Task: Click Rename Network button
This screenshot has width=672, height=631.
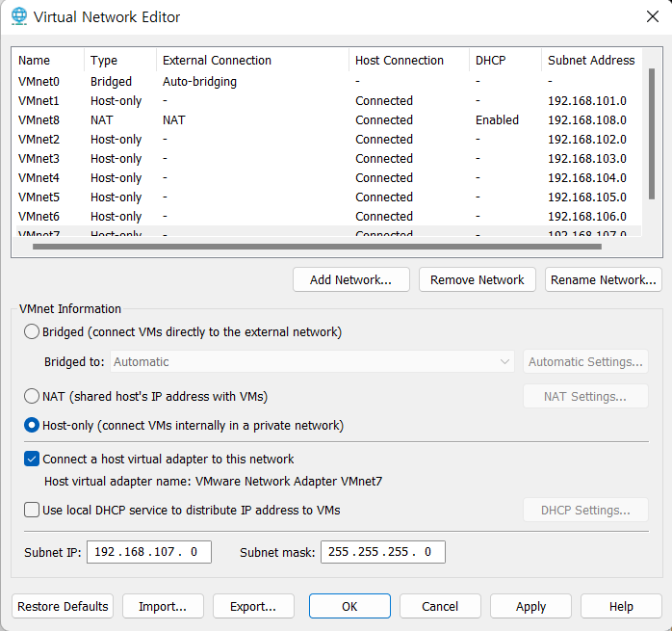Action: tap(603, 279)
